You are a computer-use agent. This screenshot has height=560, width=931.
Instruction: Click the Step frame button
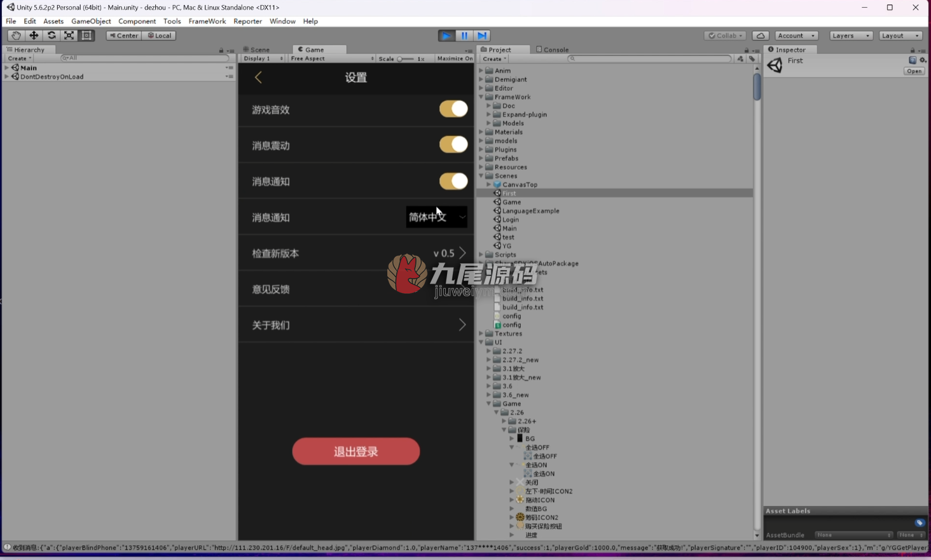482,36
